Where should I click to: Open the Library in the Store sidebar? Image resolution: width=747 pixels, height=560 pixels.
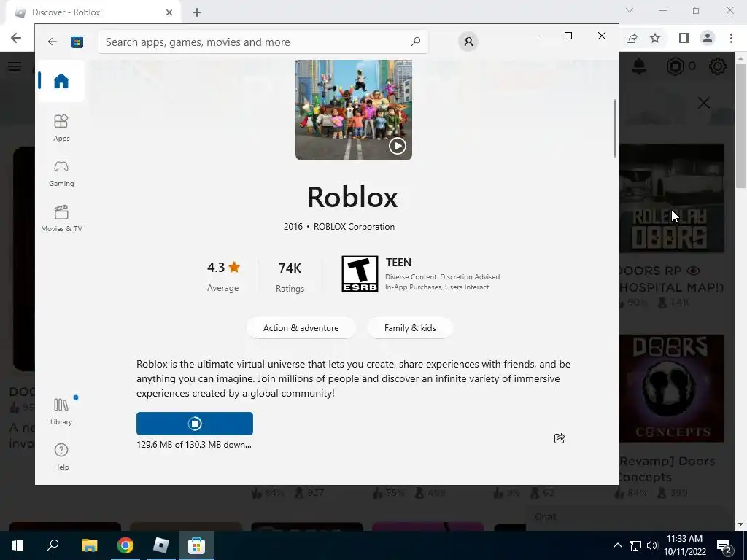[61, 411]
